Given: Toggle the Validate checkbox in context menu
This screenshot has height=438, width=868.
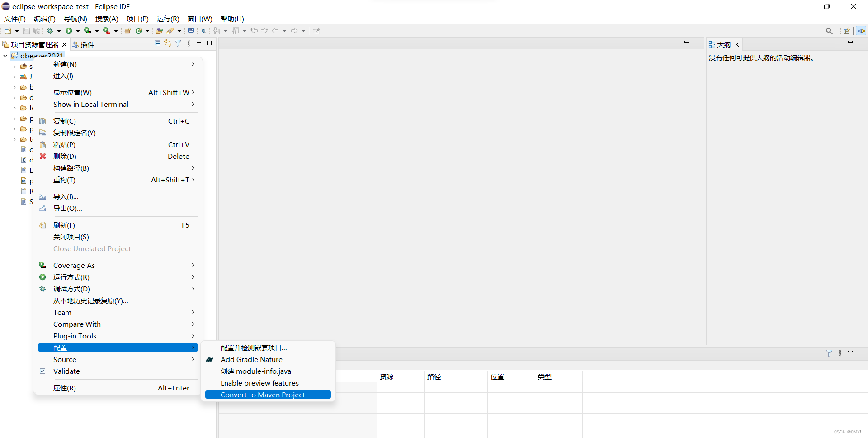Looking at the screenshot, I should tap(42, 371).
